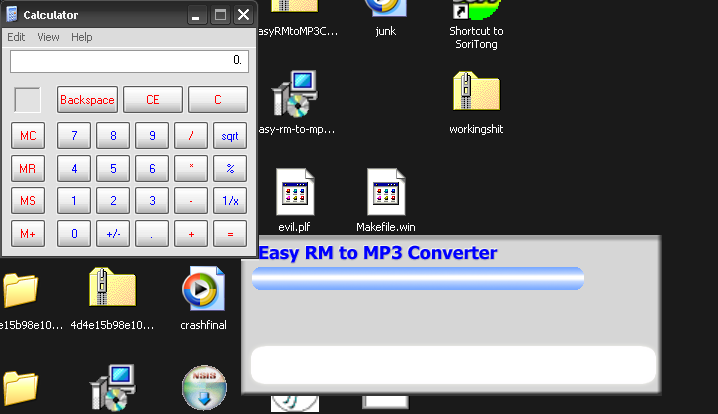Click the NSIS installer desktop icon
This screenshot has width=718, height=414.
point(204,387)
